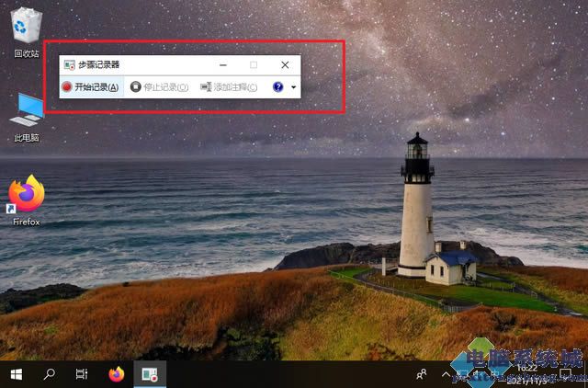Open the People icon in the system tray
Viewport: 588px width, 388px height.
point(422,374)
